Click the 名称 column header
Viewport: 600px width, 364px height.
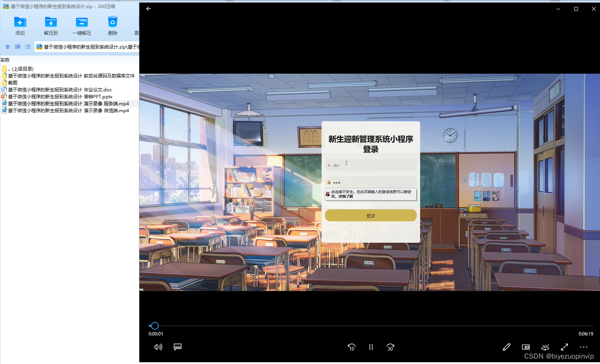(5, 60)
